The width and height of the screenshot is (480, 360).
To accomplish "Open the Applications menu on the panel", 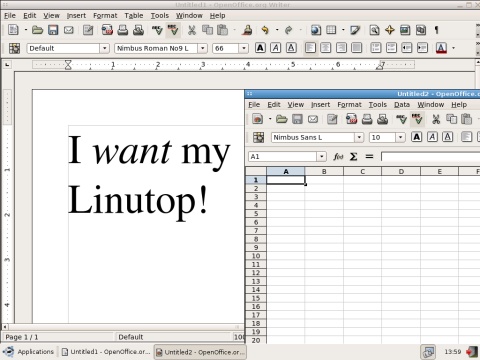I will click(x=28, y=352).
